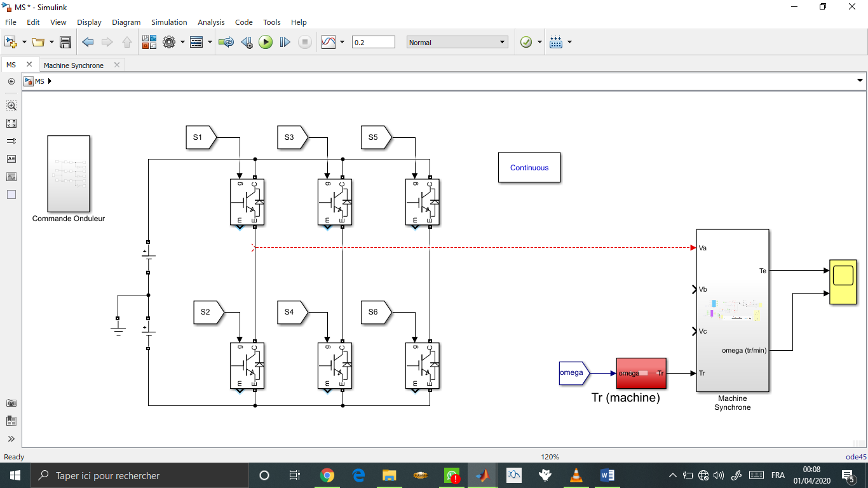Open Model Configuration Parameters gear

tap(169, 43)
